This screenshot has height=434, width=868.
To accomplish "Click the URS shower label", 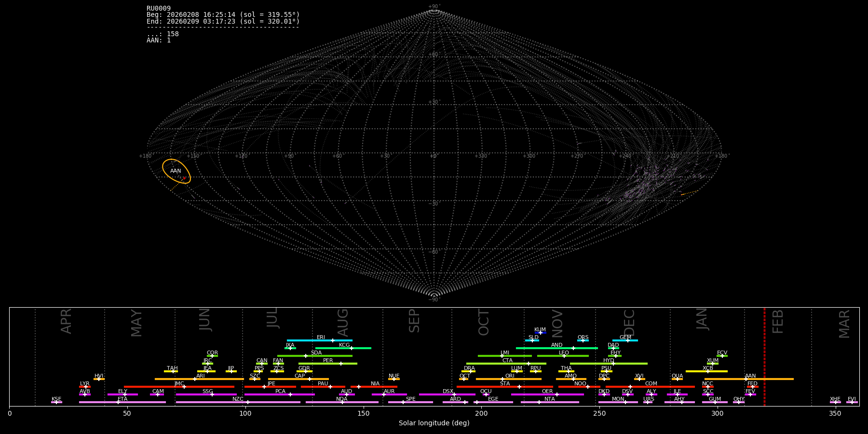I will 649,399.
